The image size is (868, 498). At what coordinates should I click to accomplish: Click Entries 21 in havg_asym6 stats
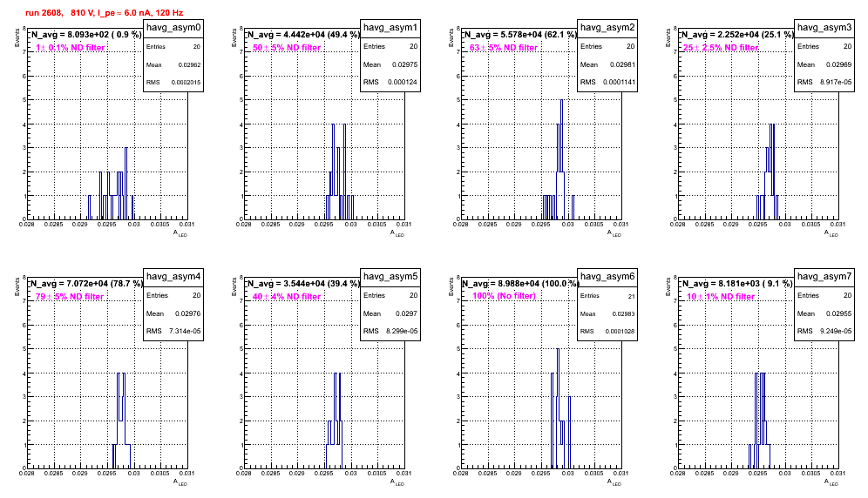tap(607, 296)
